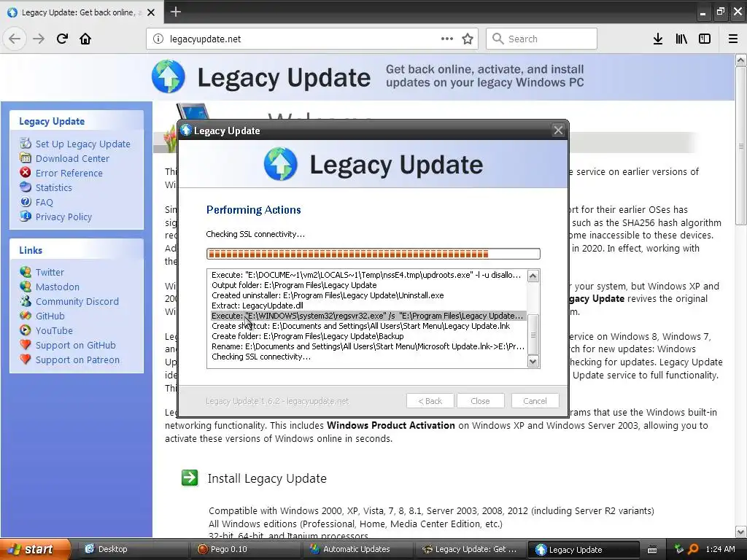
Task: Visit the Mastodon link
Action: coord(58,287)
